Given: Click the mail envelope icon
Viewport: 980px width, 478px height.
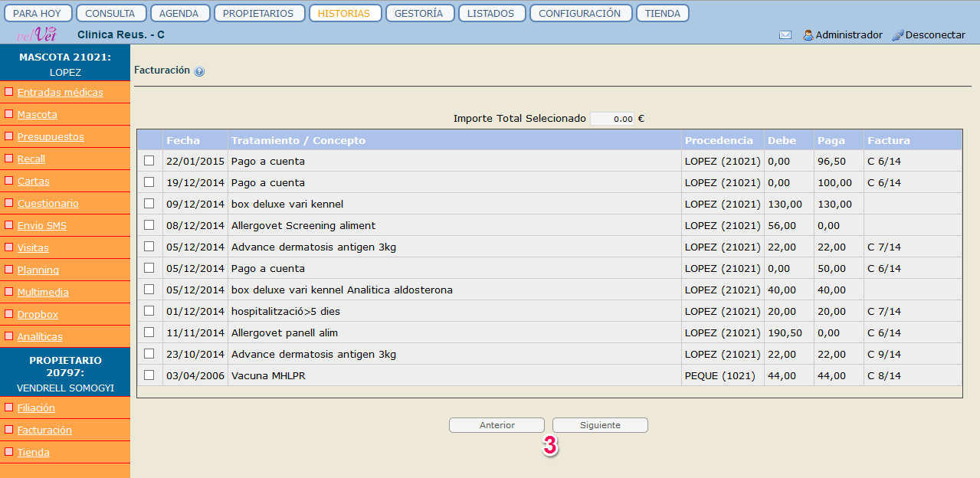Looking at the screenshot, I should pos(785,35).
